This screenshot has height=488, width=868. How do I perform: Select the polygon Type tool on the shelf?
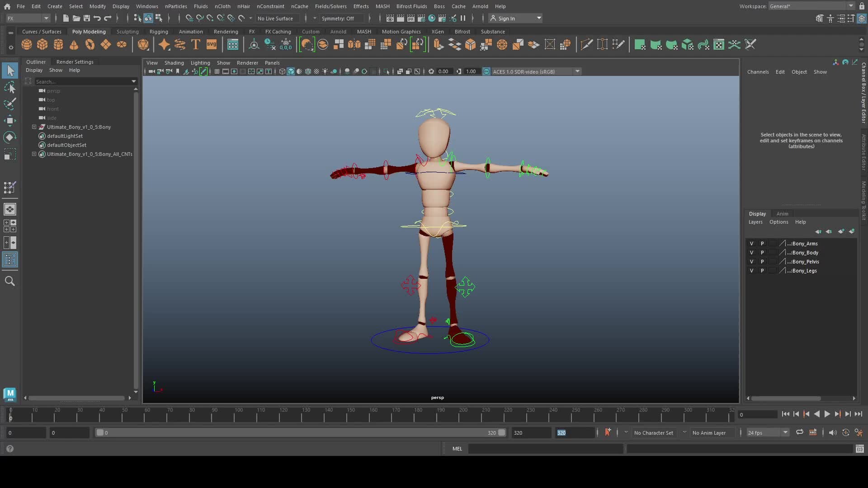coord(195,44)
